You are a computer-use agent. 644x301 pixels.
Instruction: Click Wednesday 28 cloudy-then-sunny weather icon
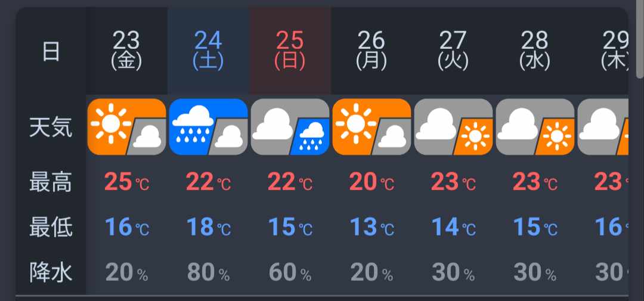(535, 126)
